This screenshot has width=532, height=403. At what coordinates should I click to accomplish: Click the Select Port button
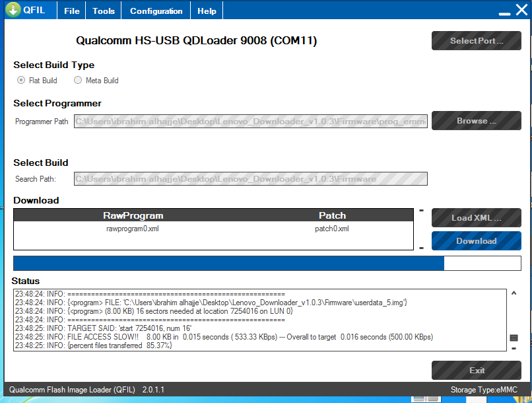(x=477, y=41)
